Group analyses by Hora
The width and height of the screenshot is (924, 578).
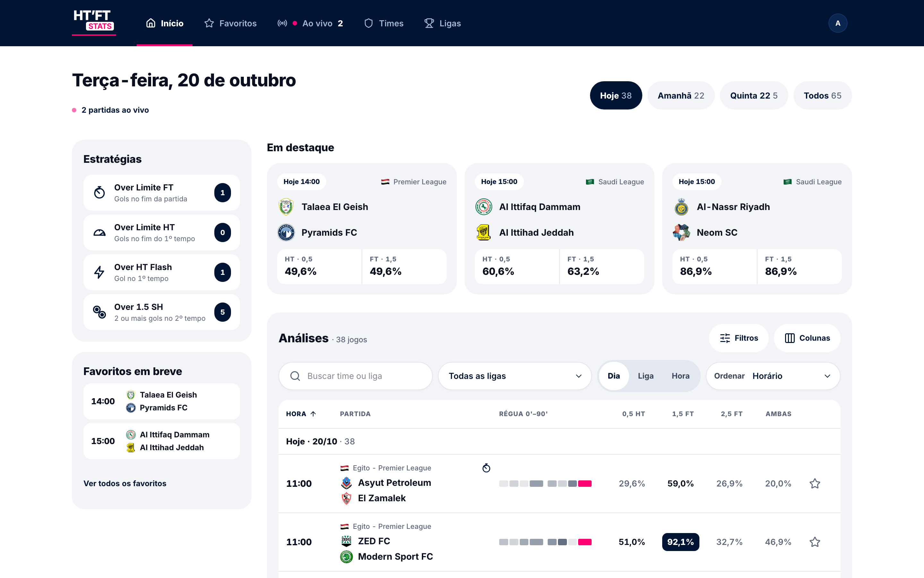click(680, 376)
